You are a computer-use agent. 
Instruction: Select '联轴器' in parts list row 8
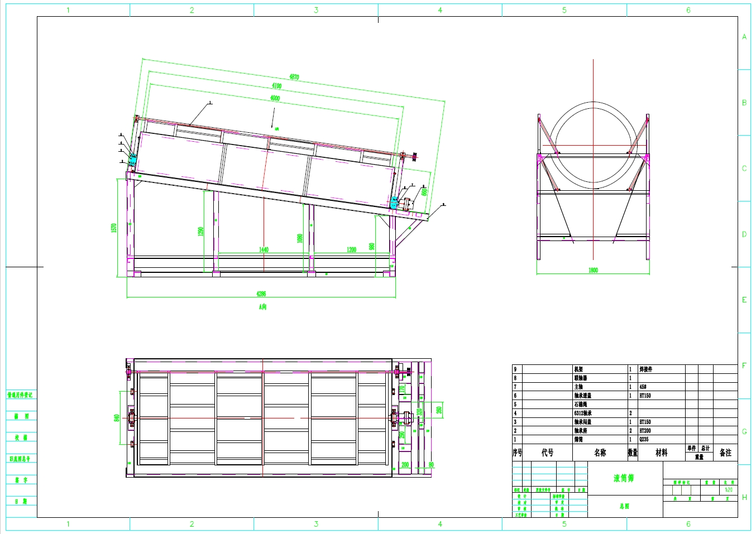(x=581, y=378)
